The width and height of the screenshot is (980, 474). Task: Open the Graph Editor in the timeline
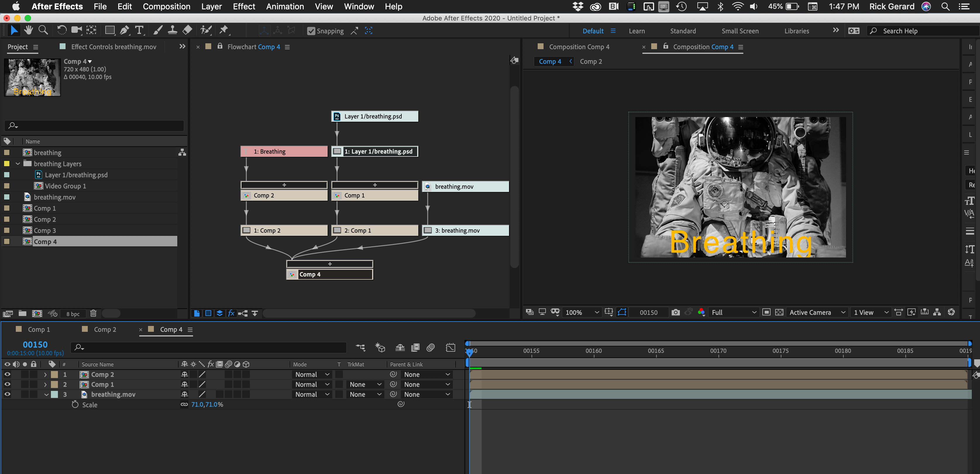click(451, 347)
